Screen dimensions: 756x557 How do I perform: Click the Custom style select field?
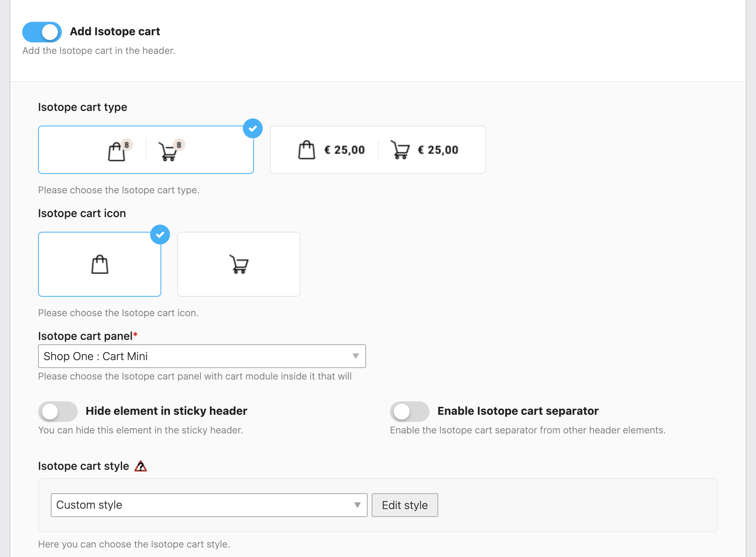209,505
